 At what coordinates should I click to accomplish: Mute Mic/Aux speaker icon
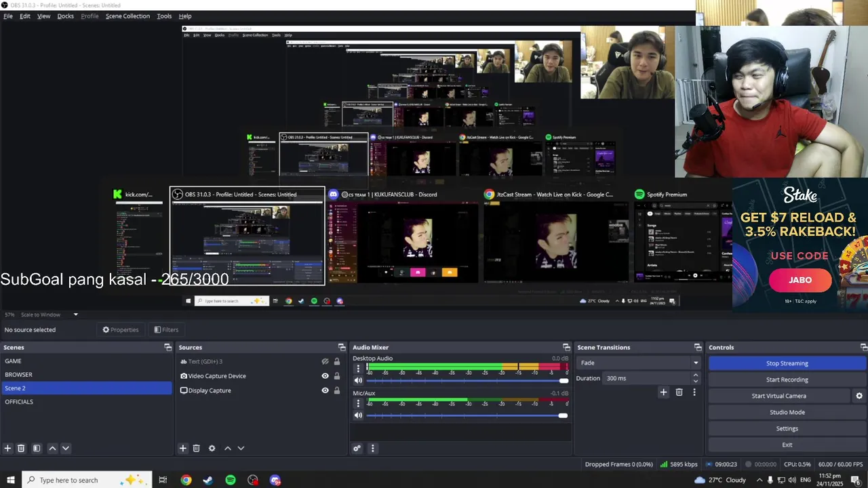click(x=358, y=415)
